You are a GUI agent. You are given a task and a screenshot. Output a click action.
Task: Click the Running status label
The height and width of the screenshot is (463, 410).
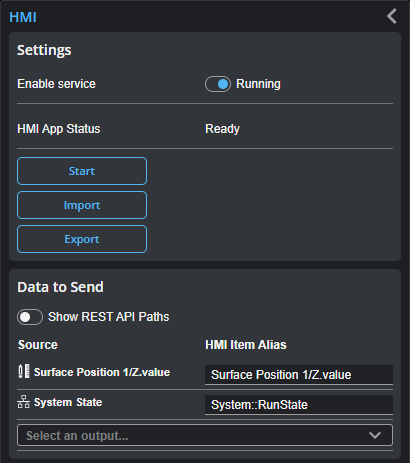(x=258, y=84)
